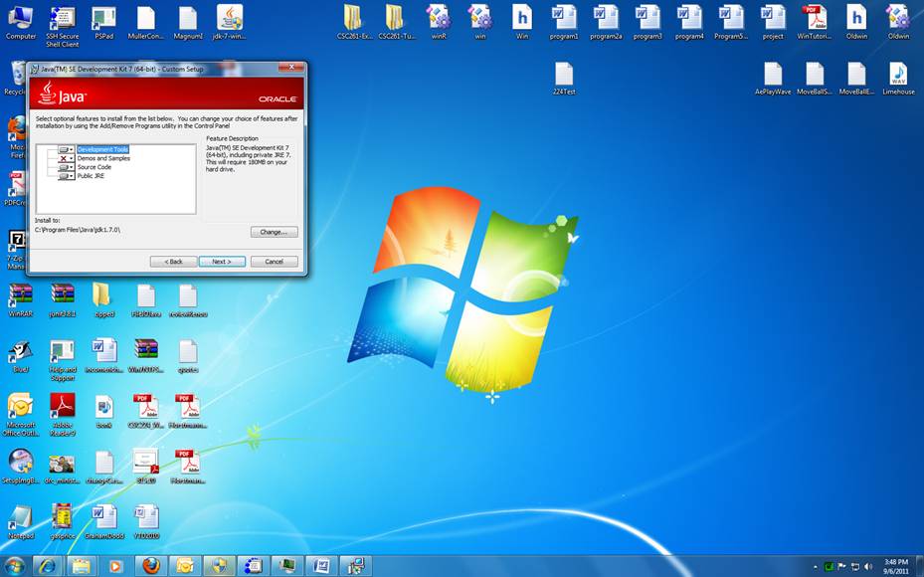Image resolution: width=924 pixels, height=577 pixels.
Task: Select the program3 Word document
Action: coord(647,23)
